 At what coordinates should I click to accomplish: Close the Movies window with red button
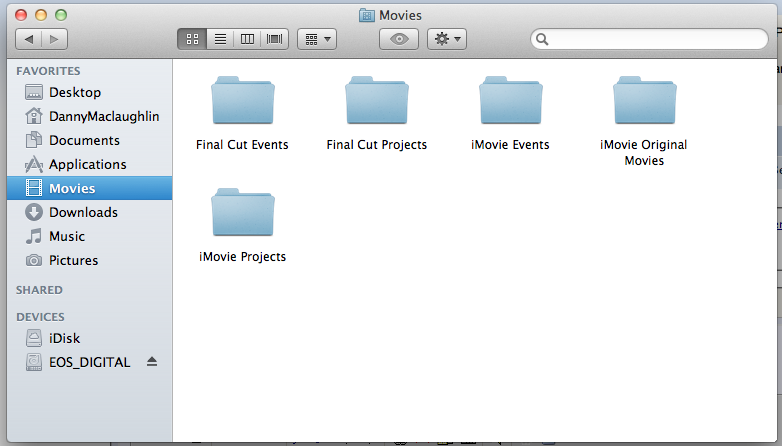[21, 15]
